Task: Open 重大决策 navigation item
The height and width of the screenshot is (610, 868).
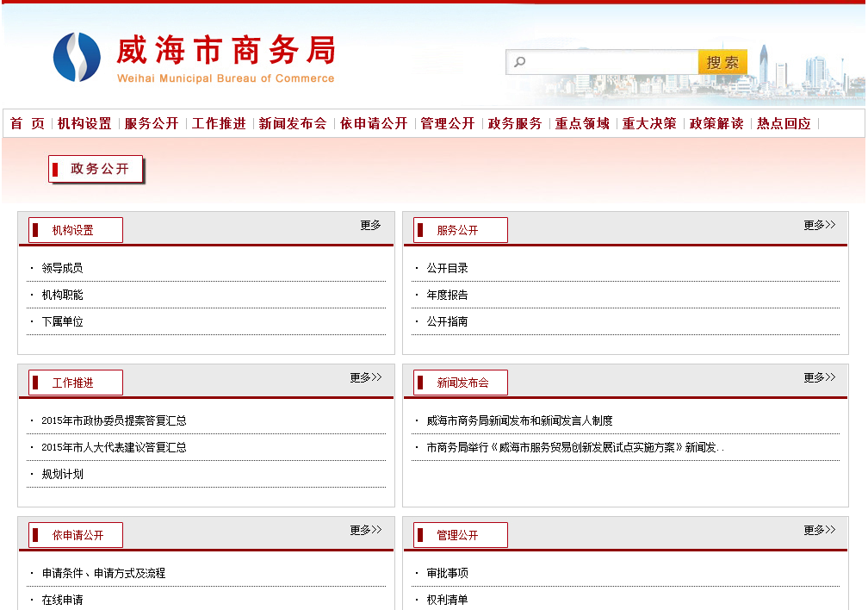Action: [x=649, y=124]
